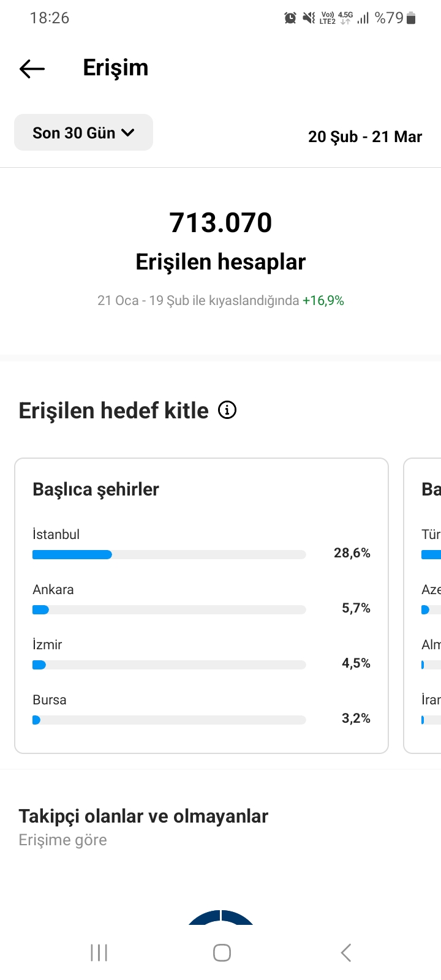Tap the Android home button icon

click(x=222, y=952)
